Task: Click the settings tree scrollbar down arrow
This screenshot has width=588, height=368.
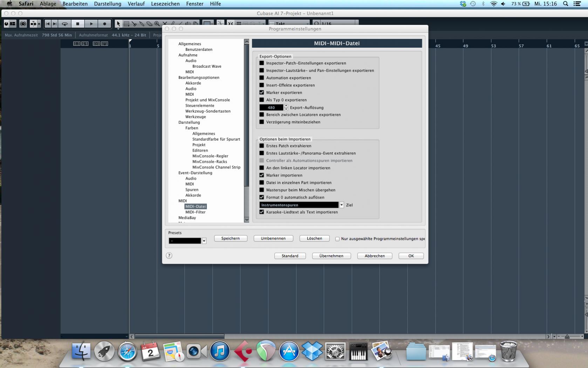Action: tap(247, 220)
